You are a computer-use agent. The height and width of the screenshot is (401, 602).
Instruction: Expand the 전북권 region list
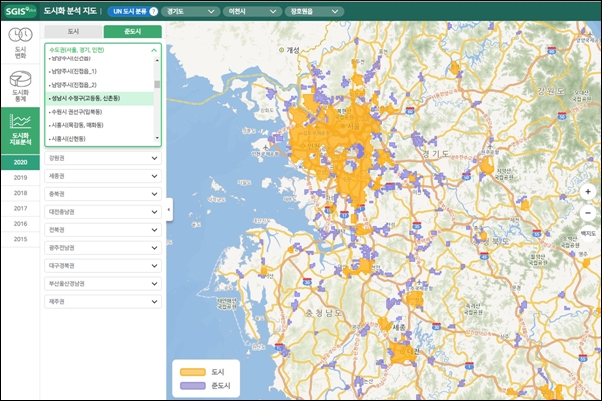pos(103,230)
